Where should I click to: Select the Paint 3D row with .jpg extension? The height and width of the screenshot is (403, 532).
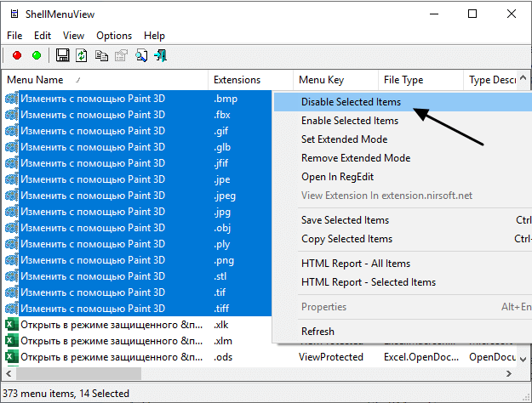139,212
